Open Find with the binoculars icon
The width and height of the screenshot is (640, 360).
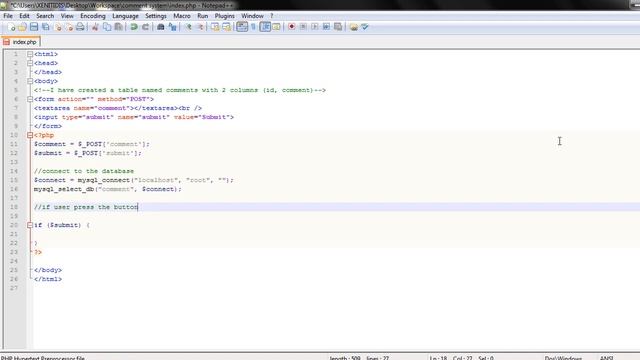pos(160,27)
